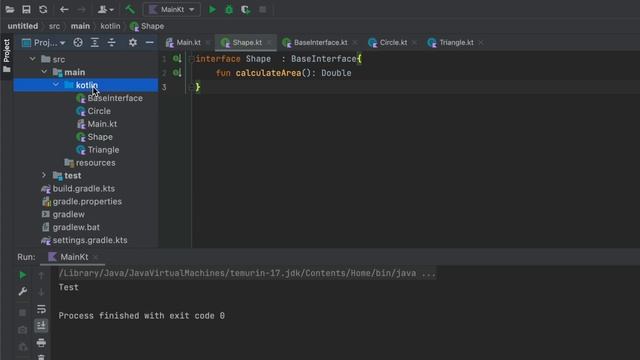This screenshot has width=640, height=360.
Task: Click 'main' breadcrumb segment
Action: 80,26
